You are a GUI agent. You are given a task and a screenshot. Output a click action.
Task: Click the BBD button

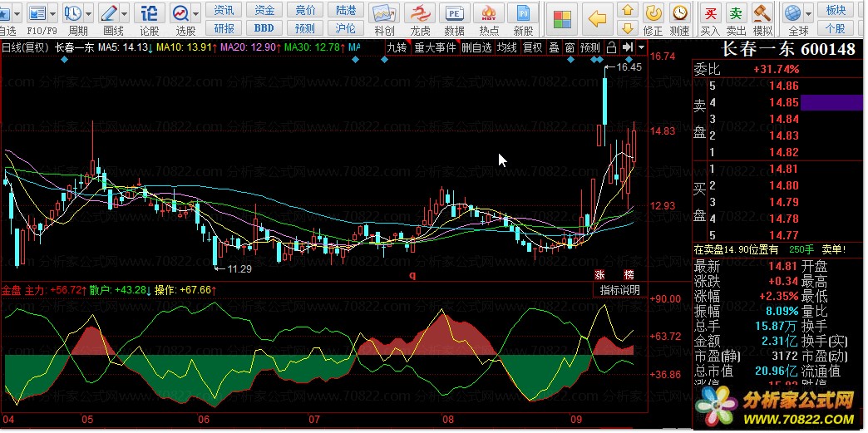pyautogui.click(x=264, y=28)
